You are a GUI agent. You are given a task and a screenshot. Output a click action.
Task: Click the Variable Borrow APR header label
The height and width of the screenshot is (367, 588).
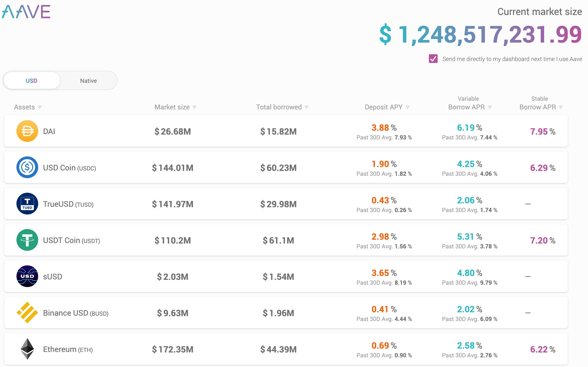(x=467, y=103)
